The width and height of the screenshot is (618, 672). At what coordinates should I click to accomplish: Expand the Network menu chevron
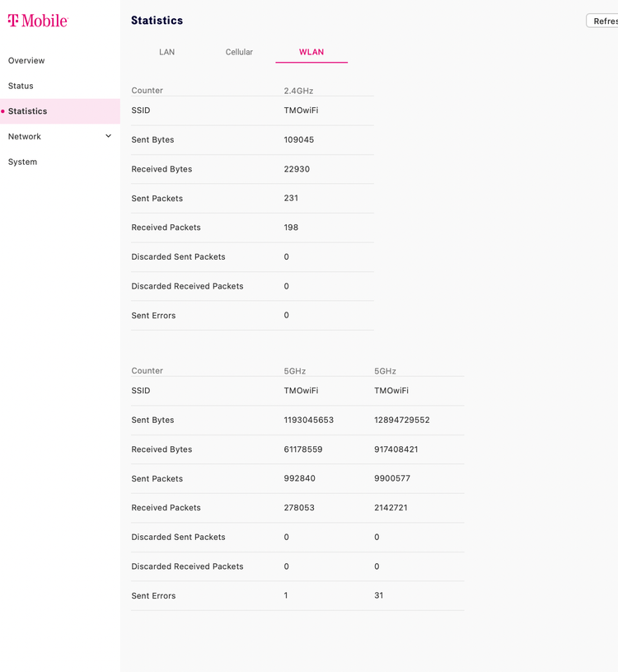108,136
